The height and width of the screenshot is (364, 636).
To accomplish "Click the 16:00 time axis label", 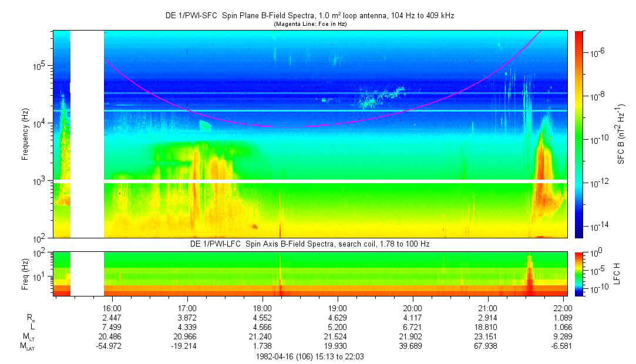I will 112,308.
